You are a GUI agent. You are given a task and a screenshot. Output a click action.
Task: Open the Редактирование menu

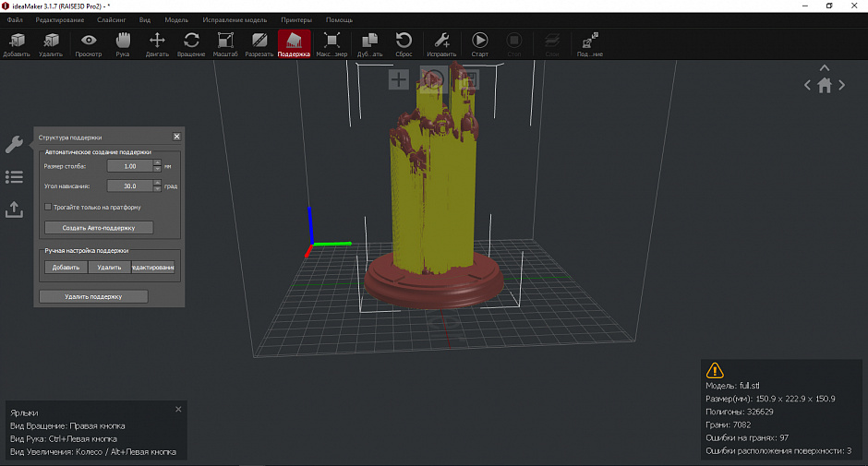(60, 20)
